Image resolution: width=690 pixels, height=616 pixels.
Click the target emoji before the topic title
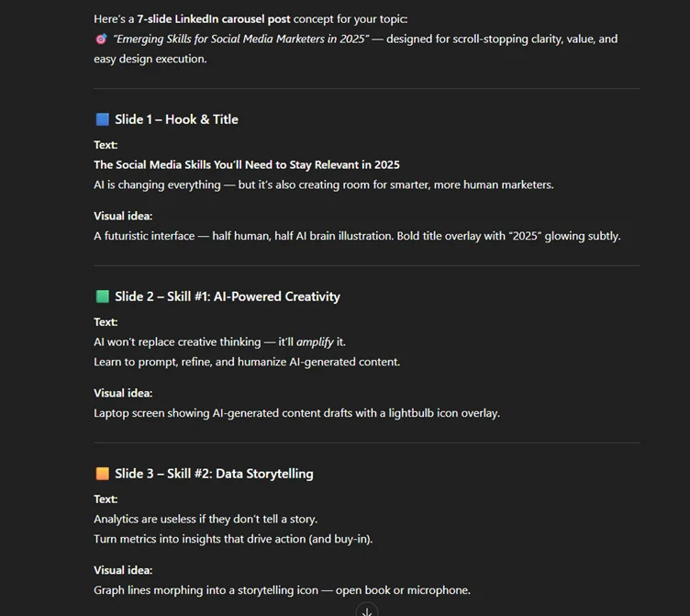[x=101, y=39]
